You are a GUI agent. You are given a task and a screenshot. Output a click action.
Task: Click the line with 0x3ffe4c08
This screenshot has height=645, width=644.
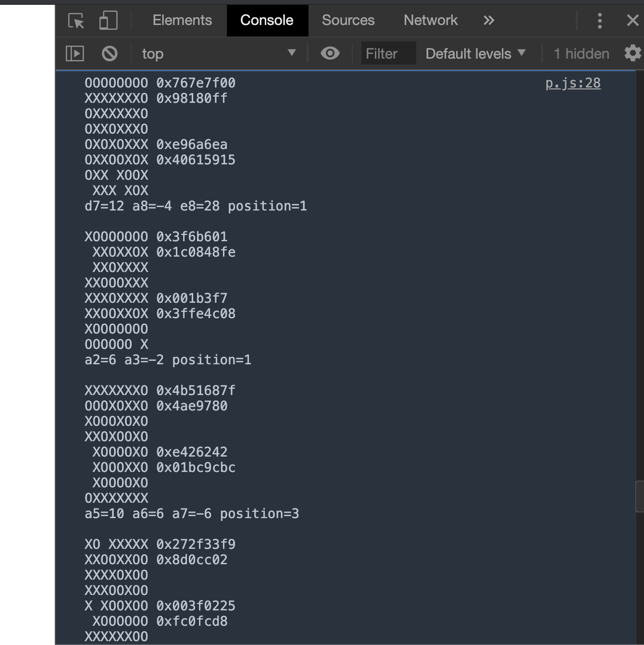coord(160,314)
